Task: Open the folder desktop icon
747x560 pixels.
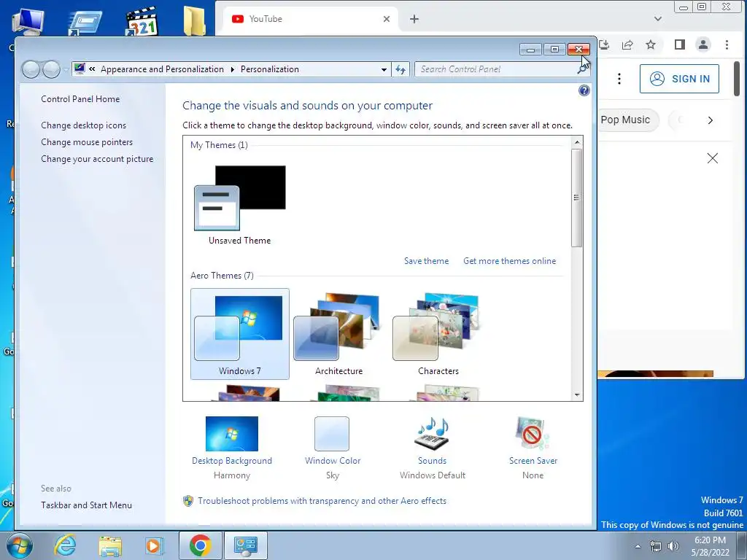Action: point(194,21)
